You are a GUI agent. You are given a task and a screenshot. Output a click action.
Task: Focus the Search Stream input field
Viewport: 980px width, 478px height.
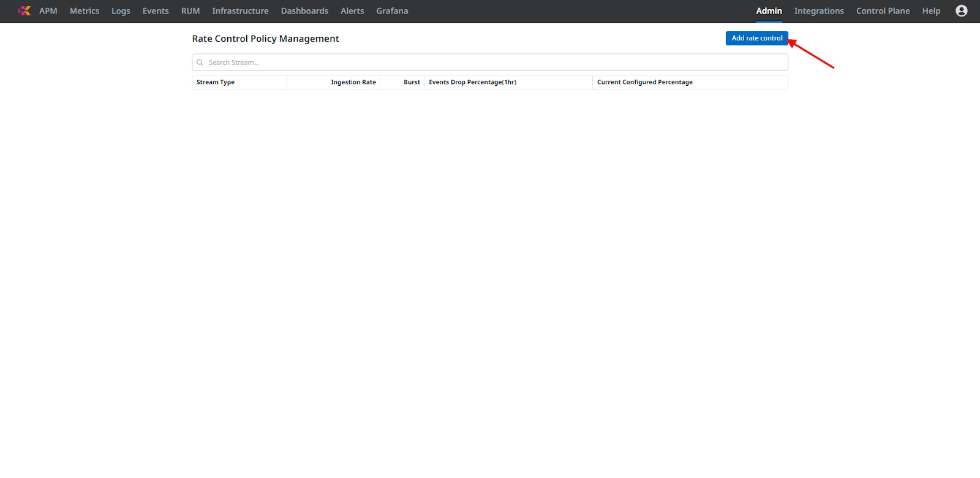tap(490, 63)
